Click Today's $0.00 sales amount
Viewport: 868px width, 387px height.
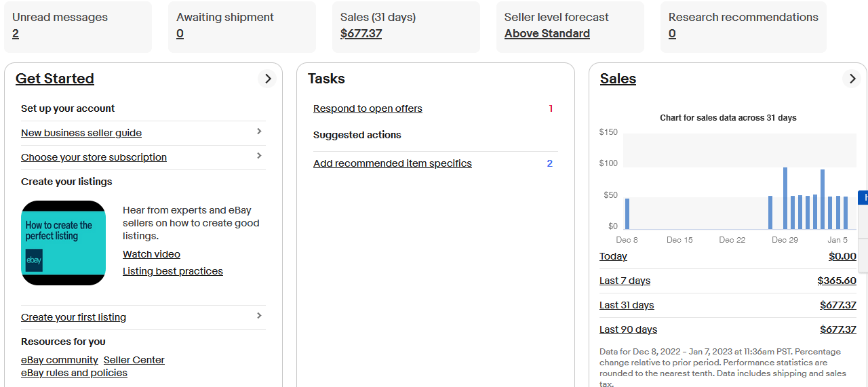tap(842, 256)
